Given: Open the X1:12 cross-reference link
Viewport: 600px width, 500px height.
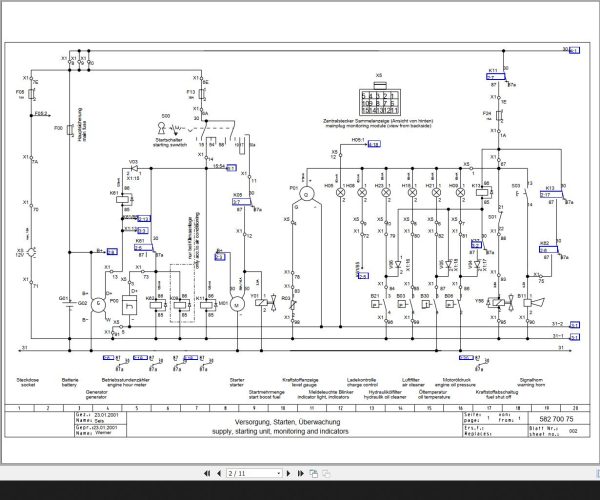Looking at the screenshot, I should click(142, 231).
